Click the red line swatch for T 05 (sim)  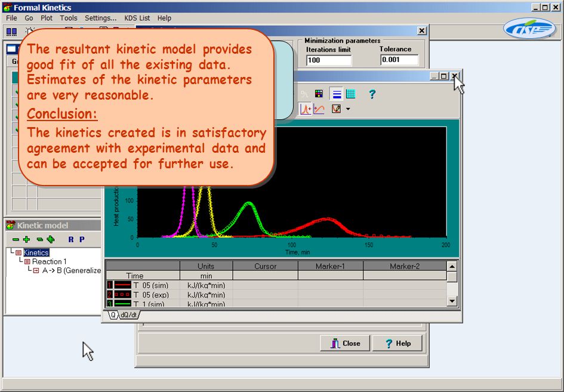[x=123, y=285]
